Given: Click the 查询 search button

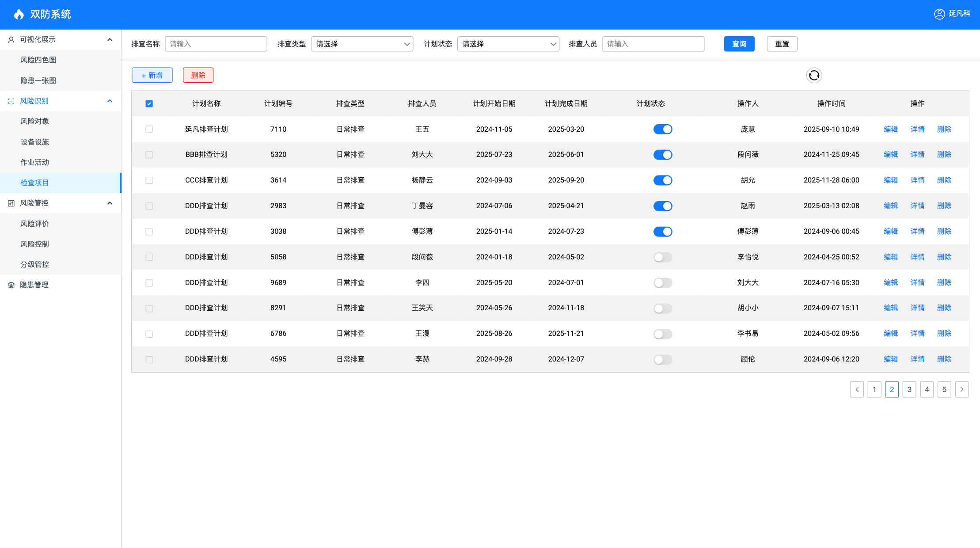Looking at the screenshot, I should pyautogui.click(x=739, y=44).
